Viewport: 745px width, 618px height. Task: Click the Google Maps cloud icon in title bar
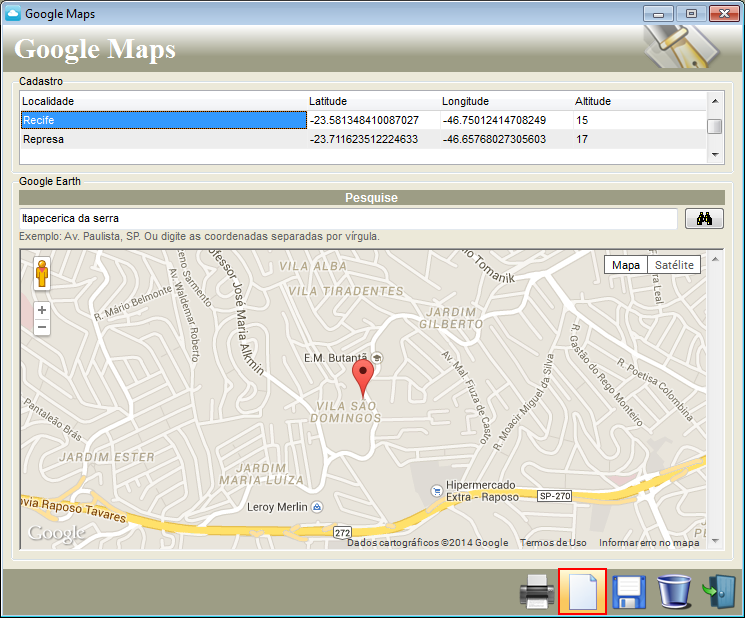click(x=13, y=13)
